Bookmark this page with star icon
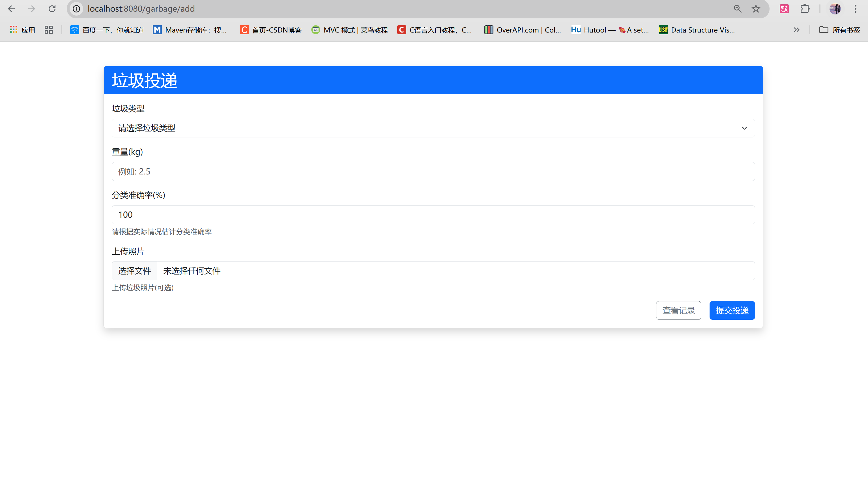 click(756, 9)
